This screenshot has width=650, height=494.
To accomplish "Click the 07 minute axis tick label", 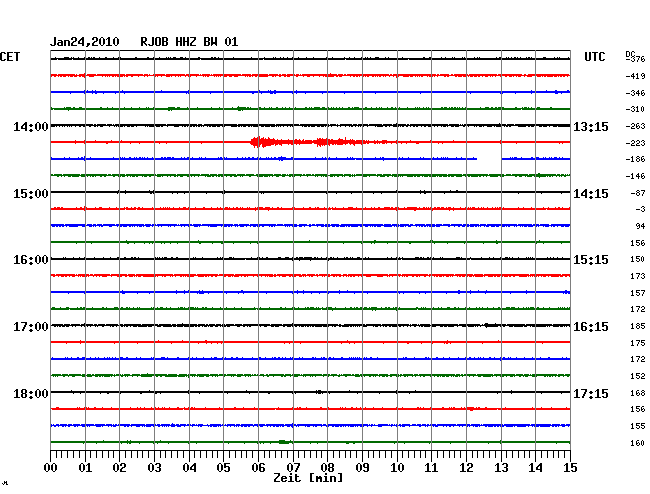I will click(x=293, y=468).
